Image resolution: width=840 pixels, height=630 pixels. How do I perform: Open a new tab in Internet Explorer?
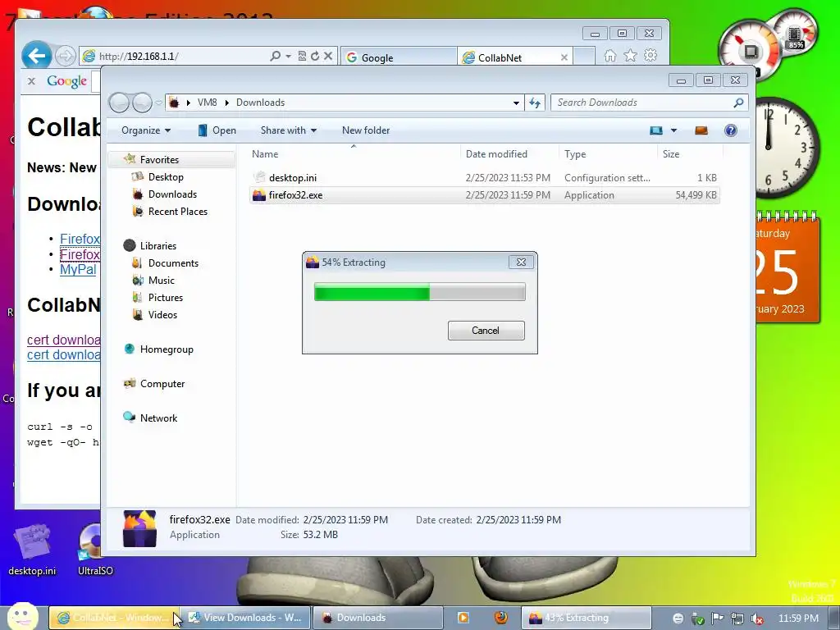pos(584,57)
